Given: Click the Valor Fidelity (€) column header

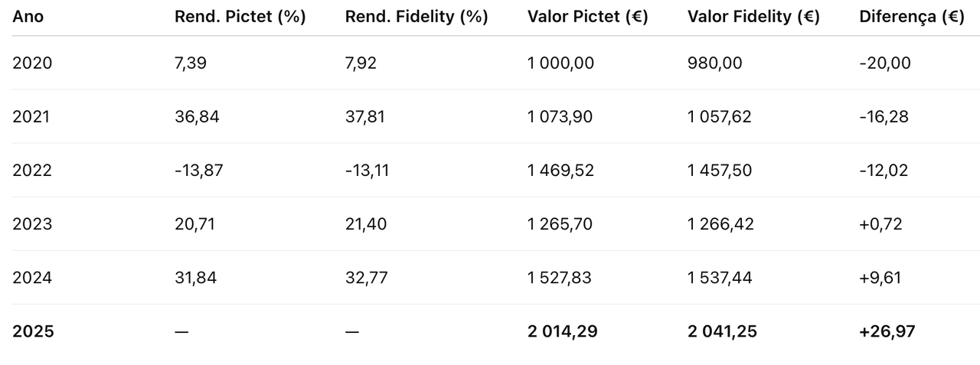Looking at the screenshot, I should click(753, 17).
